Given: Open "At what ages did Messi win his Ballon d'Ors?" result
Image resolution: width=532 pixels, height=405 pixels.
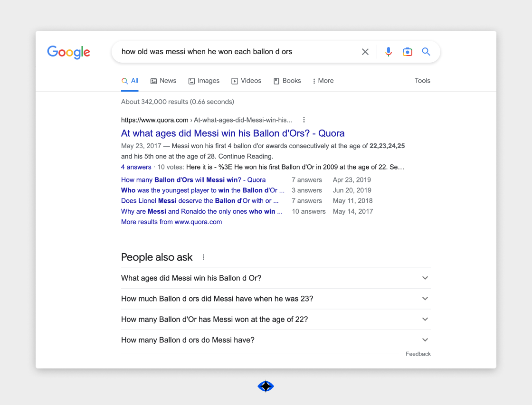Looking at the screenshot, I should [x=233, y=133].
